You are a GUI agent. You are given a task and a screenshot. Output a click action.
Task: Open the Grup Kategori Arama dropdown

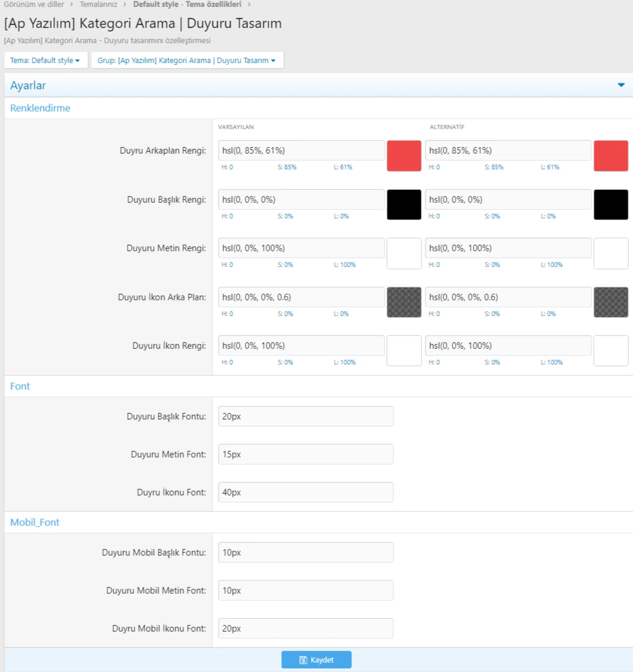187,60
